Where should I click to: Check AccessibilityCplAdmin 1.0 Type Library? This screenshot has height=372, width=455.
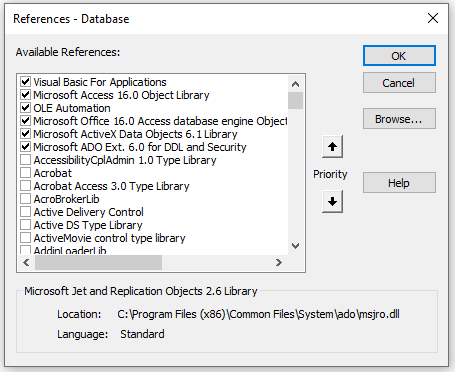(25, 160)
